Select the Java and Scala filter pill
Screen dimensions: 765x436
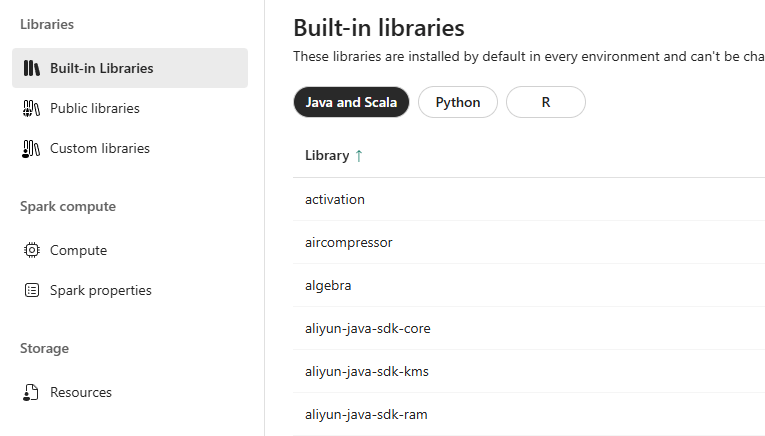(351, 102)
